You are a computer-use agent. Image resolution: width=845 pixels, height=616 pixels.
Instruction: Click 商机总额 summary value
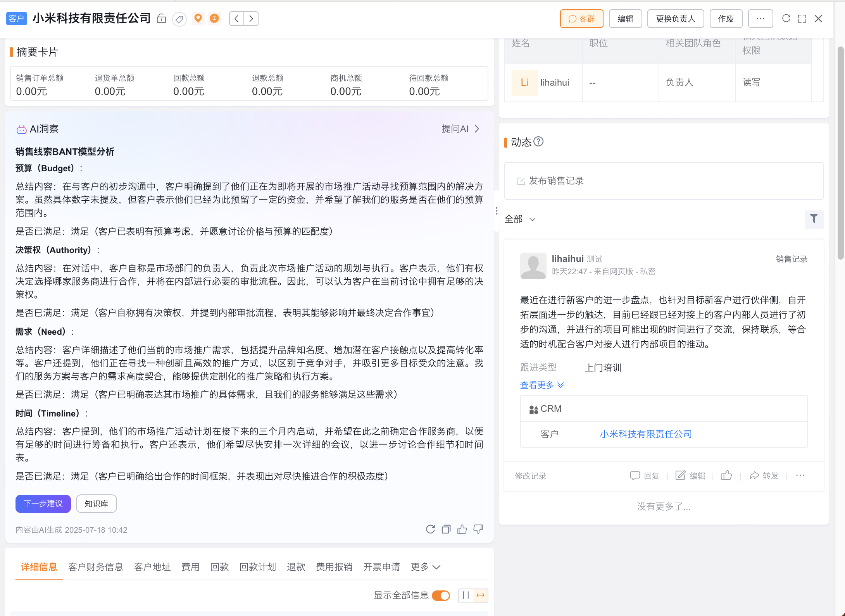point(346,91)
